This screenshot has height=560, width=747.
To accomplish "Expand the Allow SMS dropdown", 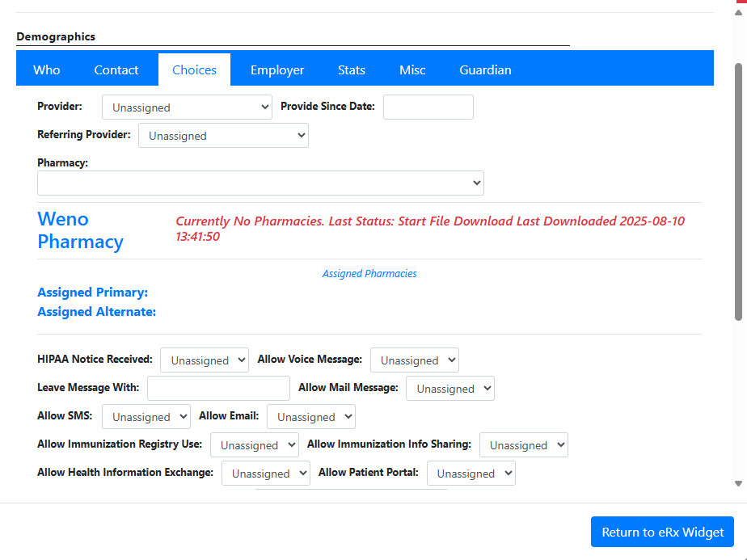I will coord(146,417).
